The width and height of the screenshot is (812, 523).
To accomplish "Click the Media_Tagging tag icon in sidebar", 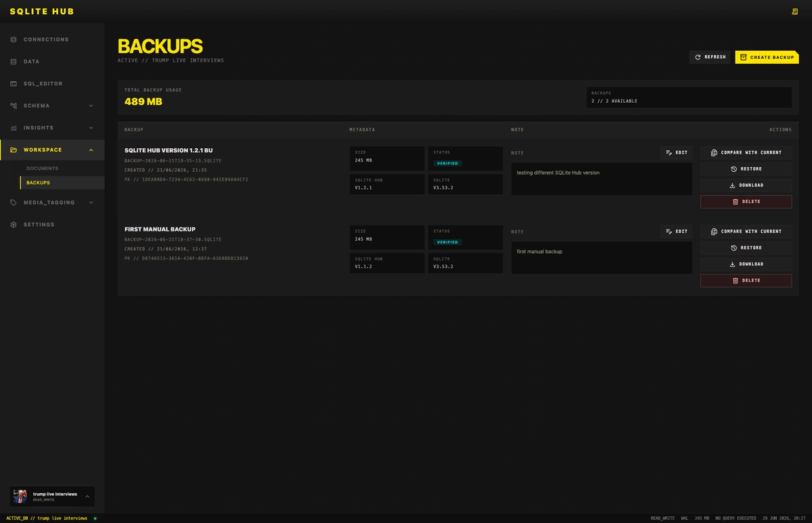I will (14, 202).
